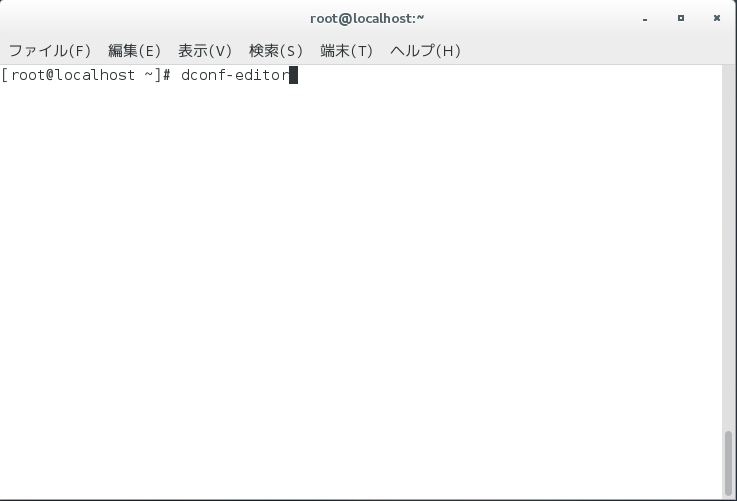Image resolution: width=737 pixels, height=501 pixels.
Task: Minimize the terminal window
Action: (645, 18)
